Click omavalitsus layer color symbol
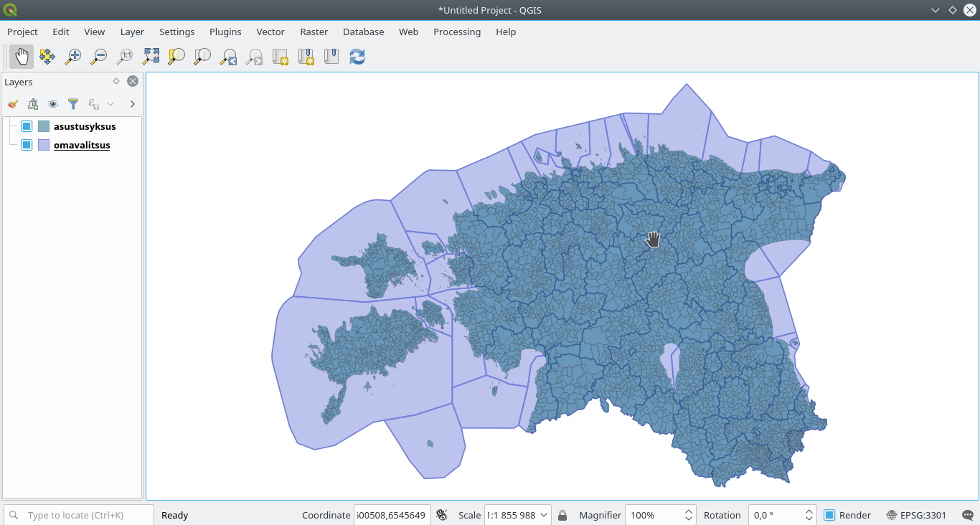Viewport: 980px width, 525px height. (44, 145)
